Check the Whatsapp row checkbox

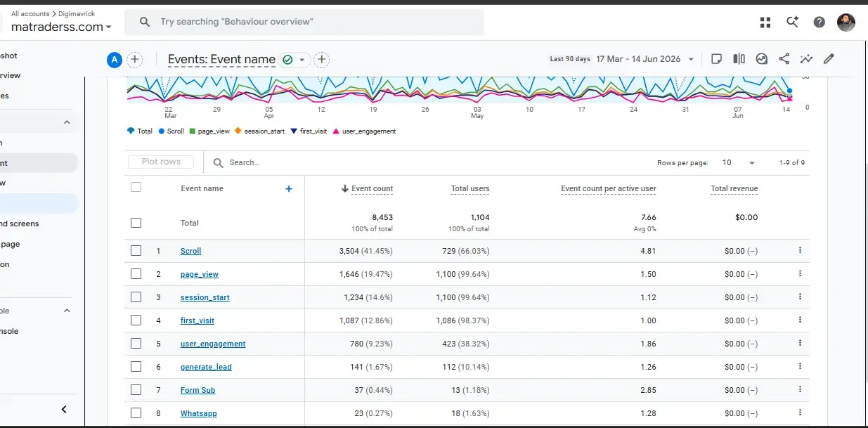click(x=136, y=413)
